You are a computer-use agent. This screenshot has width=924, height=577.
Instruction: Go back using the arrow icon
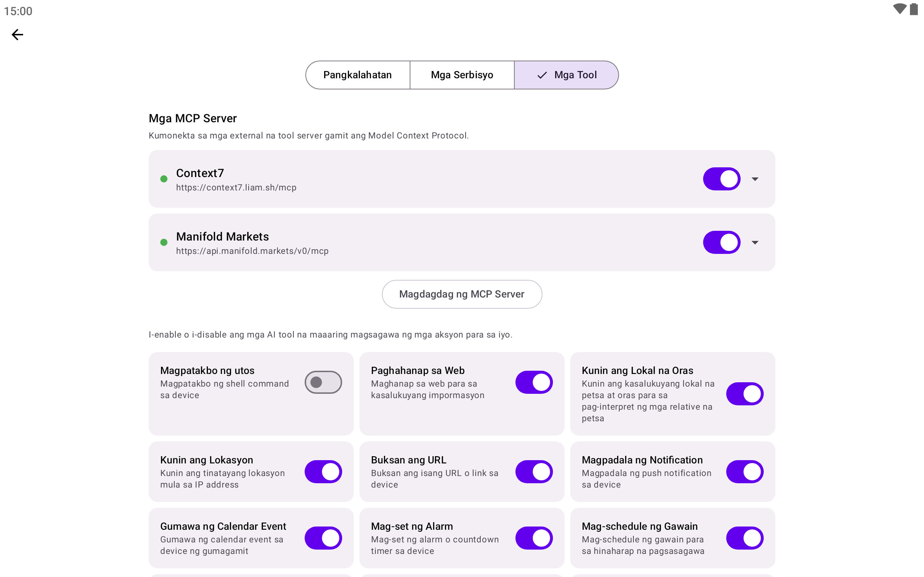click(x=17, y=35)
